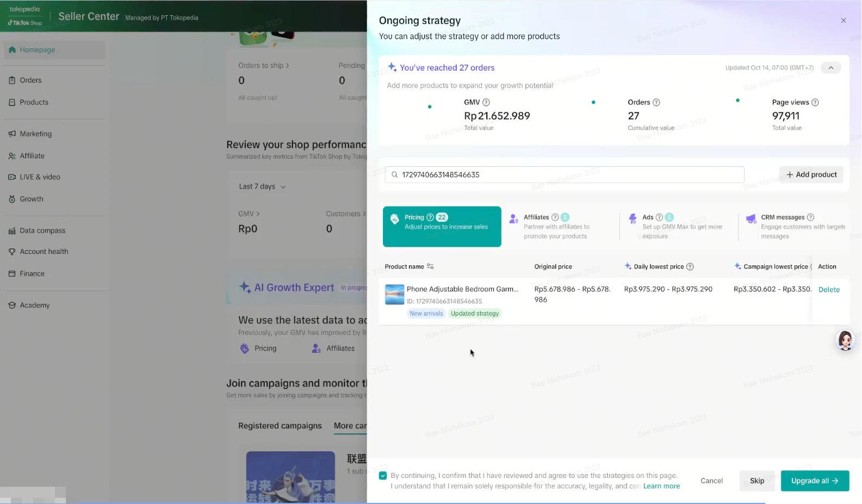Click the help icon beside Affiliates tab label

[555, 217]
